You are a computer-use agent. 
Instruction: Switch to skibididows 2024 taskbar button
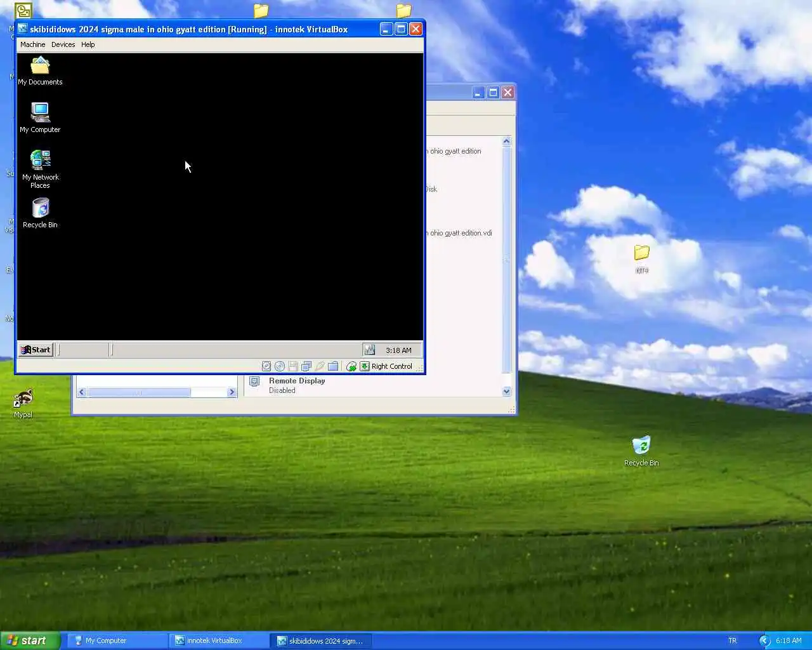click(x=320, y=640)
